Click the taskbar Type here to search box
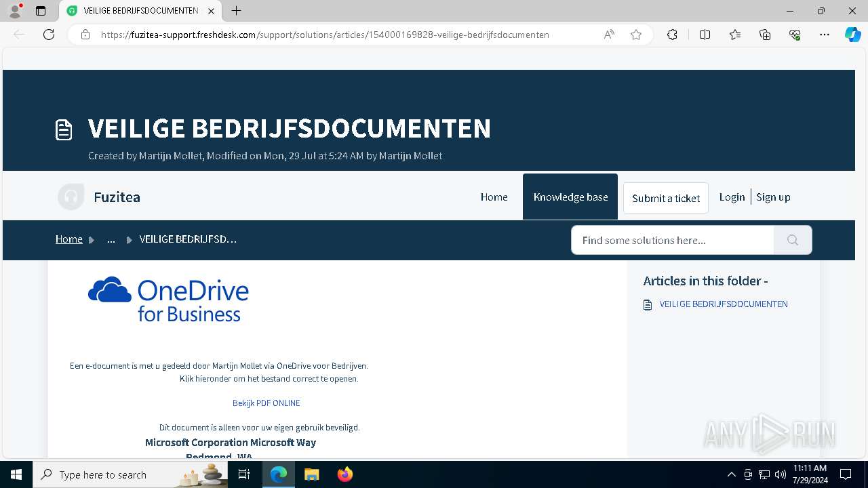This screenshot has height=488, width=868. (130, 474)
